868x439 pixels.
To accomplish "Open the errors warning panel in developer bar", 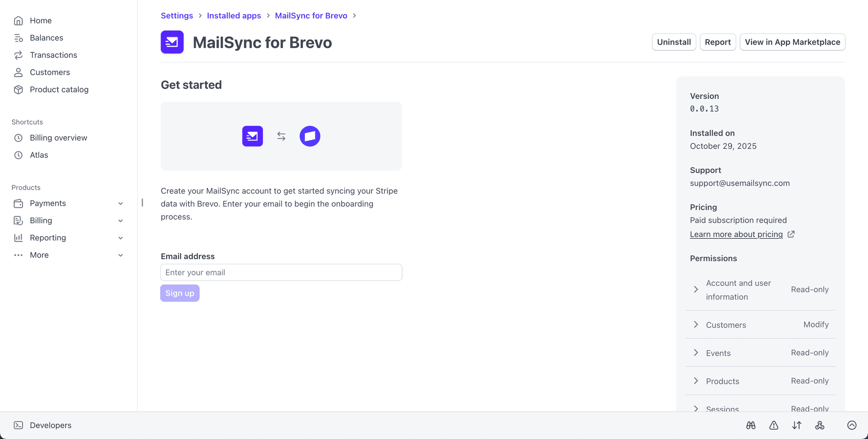I will coord(773,425).
